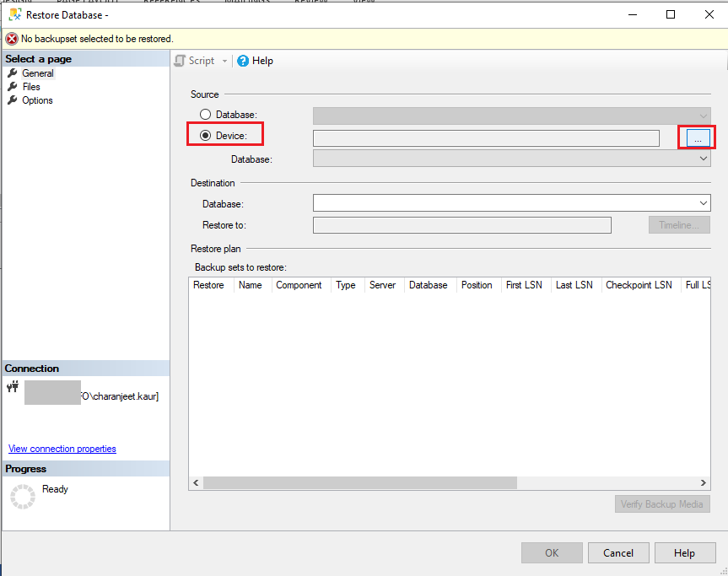Click the wrench icon beside Options
This screenshot has width=728, height=576.
coord(13,100)
